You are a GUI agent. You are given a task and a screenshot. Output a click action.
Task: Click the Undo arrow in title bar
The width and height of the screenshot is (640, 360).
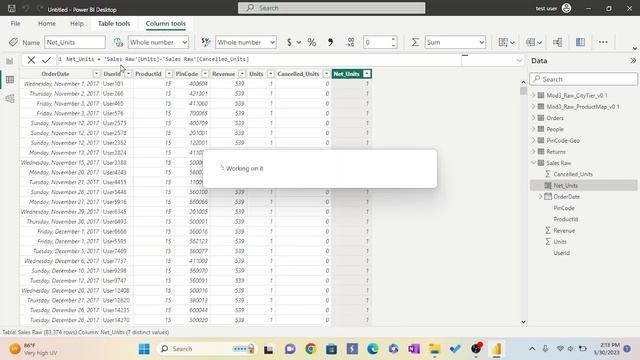point(26,8)
